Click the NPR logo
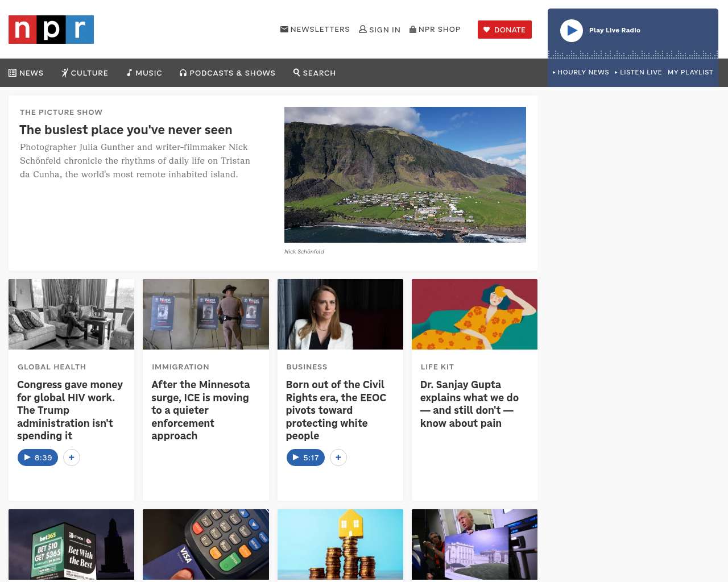 point(51,30)
